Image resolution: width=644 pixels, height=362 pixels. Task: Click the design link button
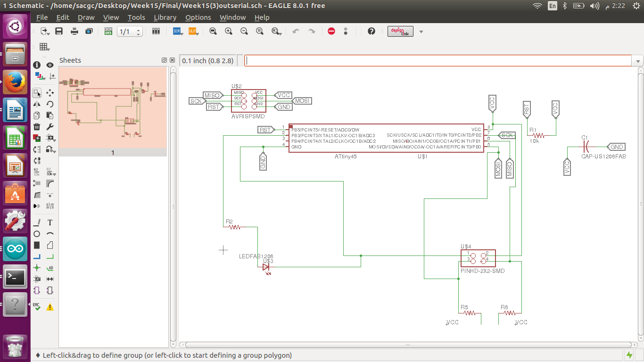(x=400, y=31)
